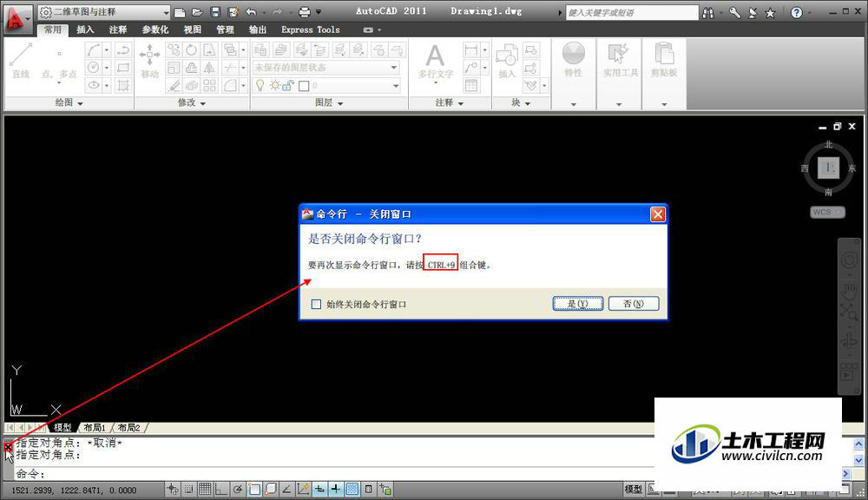Click the 模型 button in the status bar

[634, 489]
